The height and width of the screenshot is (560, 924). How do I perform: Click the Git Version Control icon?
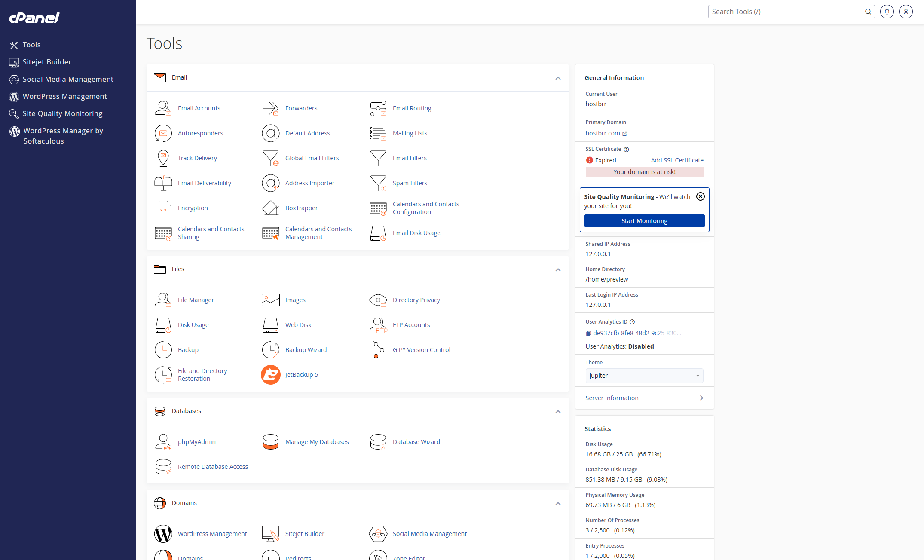(x=378, y=350)
